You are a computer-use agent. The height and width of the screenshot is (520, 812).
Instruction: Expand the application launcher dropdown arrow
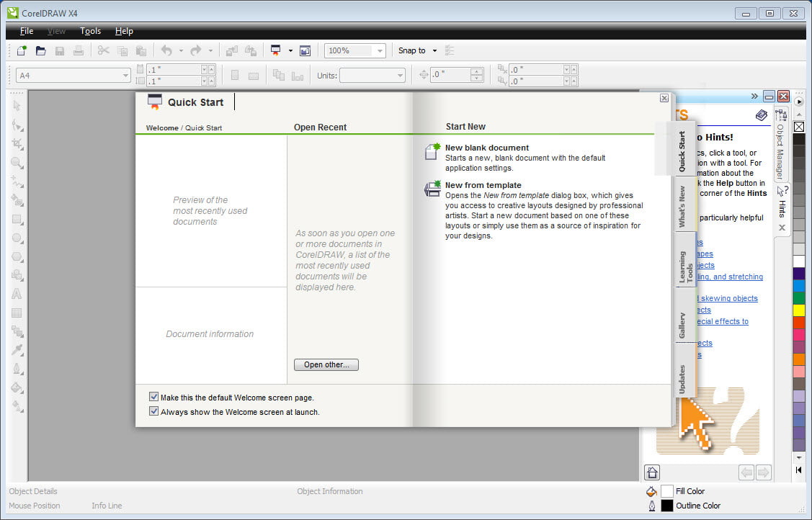[290, 50]
